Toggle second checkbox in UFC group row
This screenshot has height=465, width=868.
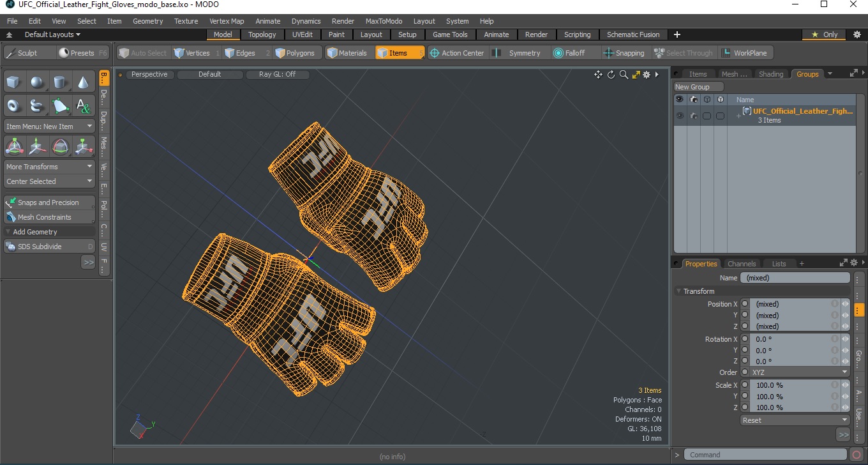[x=720, y=116]
